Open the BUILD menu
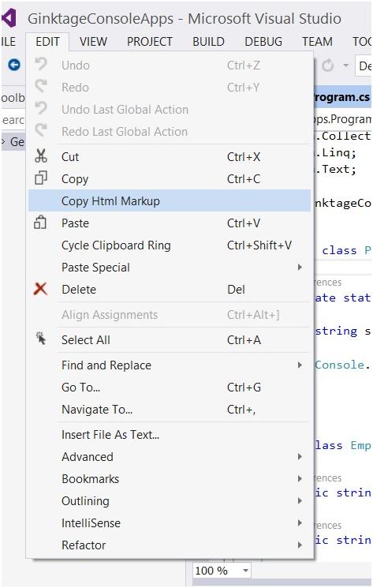The height and width of the screenshot is (588, 373). (209, 41)
